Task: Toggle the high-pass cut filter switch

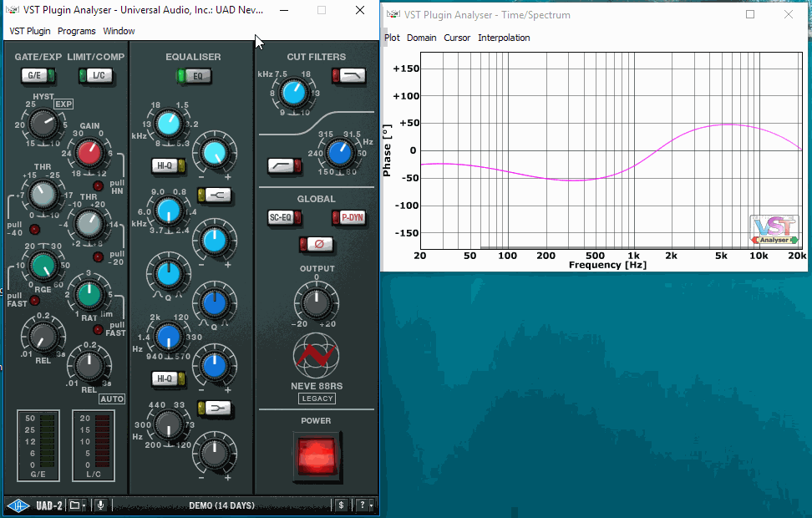Action: tap(285, 165)
